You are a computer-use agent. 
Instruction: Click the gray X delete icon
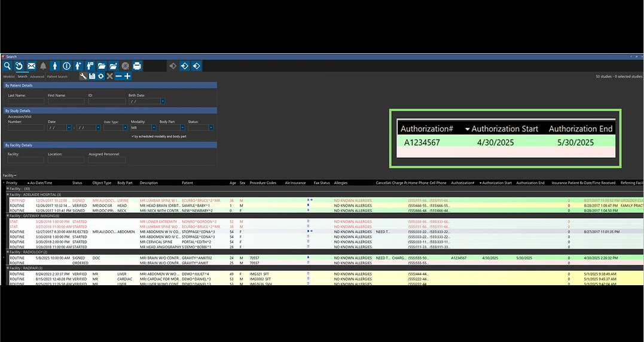click(x=109, y=76)
